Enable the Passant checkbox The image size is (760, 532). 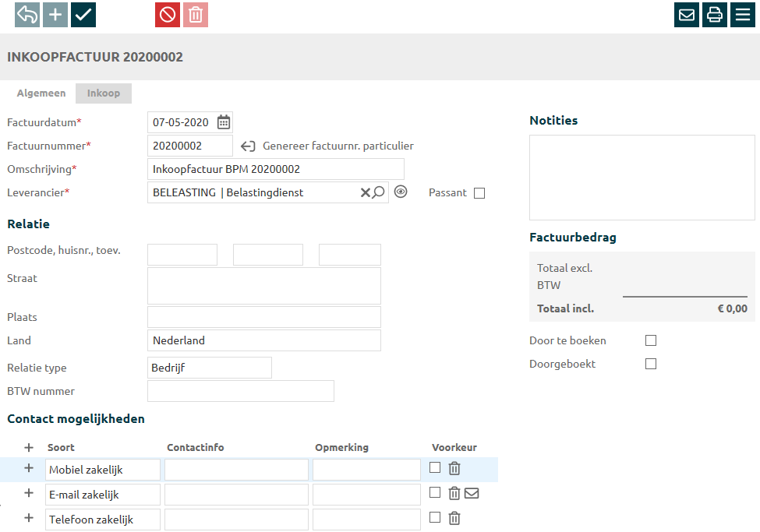click(479, 193)
